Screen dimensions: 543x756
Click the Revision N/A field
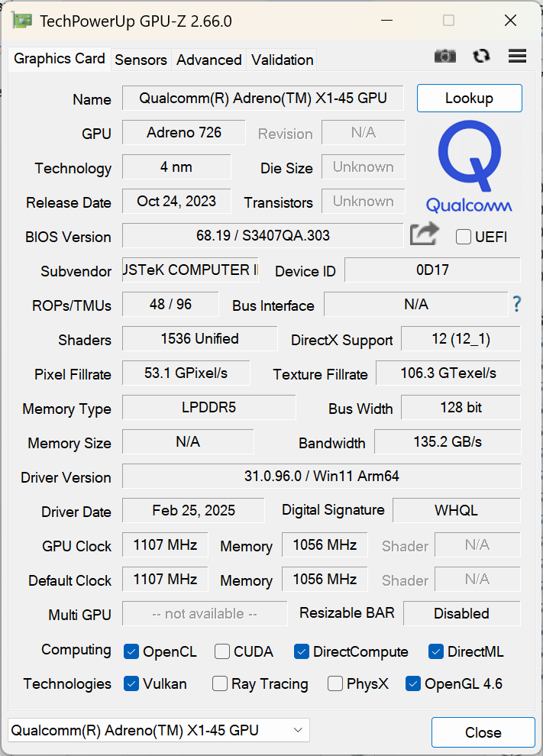tap(363, 133)
